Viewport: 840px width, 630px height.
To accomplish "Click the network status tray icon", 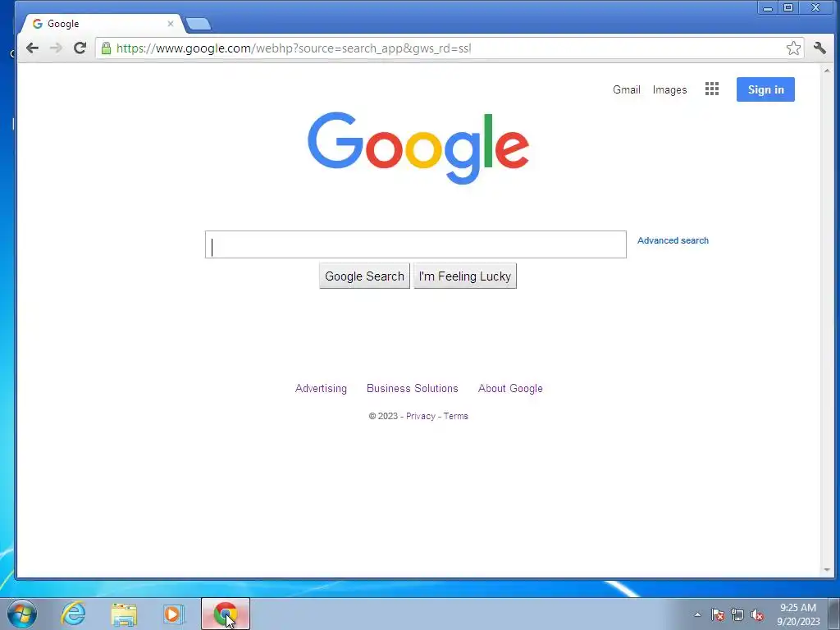I will pyautogui.click(x=737, y=614).
